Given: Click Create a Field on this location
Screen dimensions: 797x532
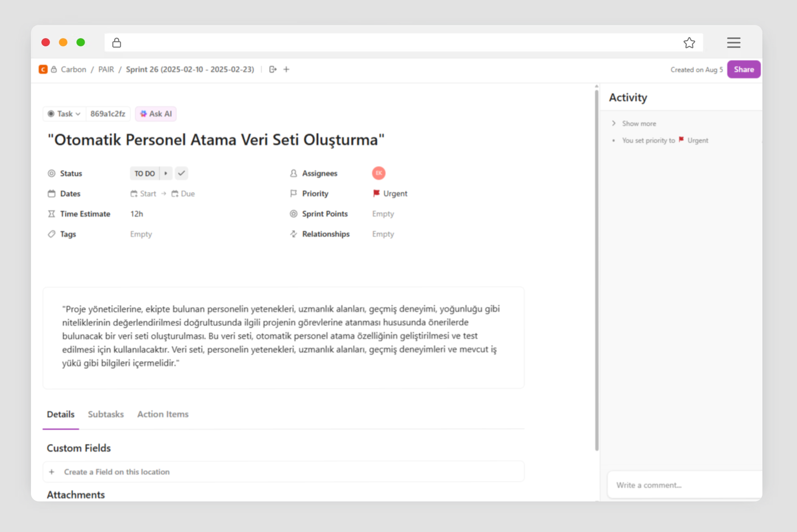Looking at the screenshot, I should pyautogui.click(x=117, y=472).
